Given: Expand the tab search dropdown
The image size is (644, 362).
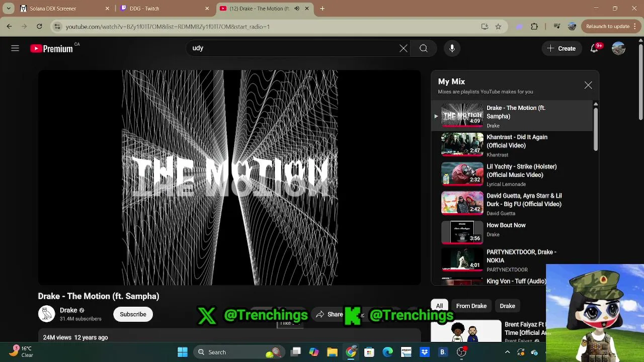Looking at the screenshot, I should pyautogui.click(x=9, y=9).
